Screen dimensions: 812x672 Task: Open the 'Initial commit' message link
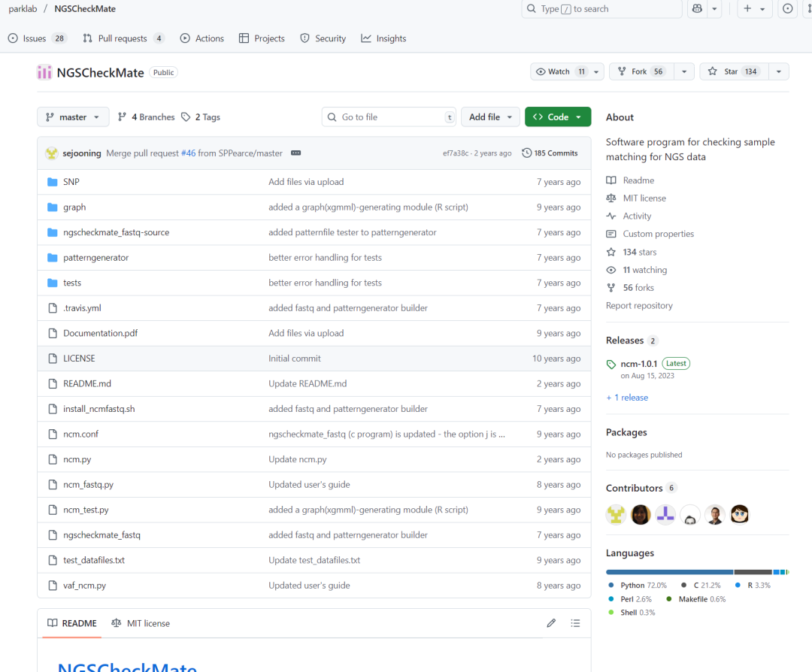coord(294,359)
